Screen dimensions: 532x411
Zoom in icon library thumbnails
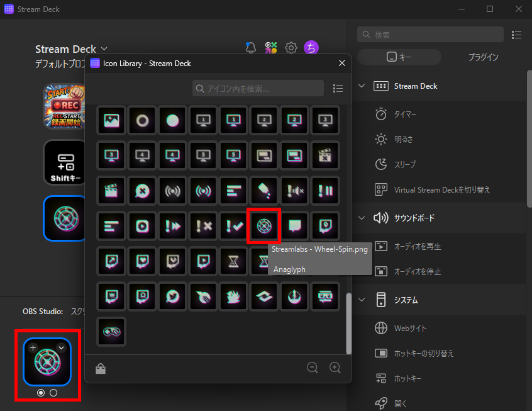point(335,368)
